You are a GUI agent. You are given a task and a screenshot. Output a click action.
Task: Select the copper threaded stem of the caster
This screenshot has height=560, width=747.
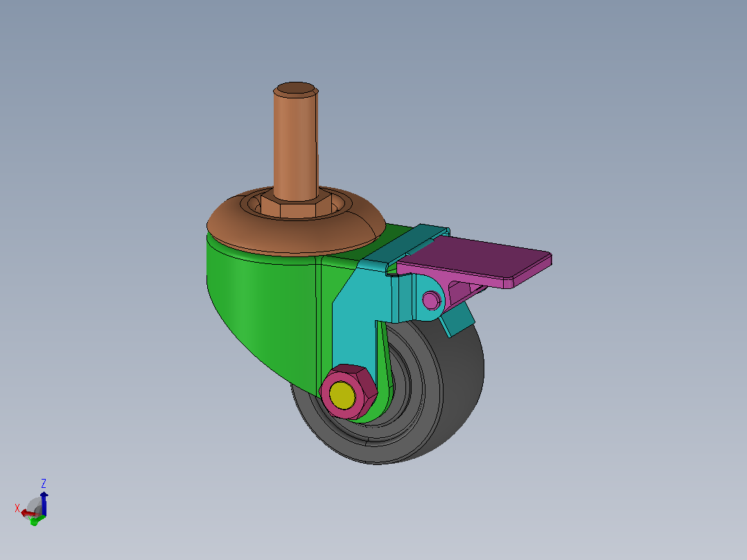coord(295,141)
